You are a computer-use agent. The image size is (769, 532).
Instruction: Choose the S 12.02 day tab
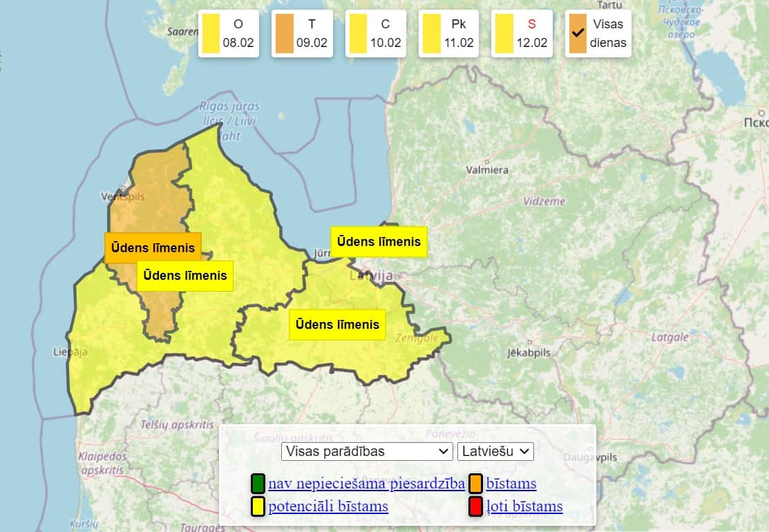(x=522, y=33)
